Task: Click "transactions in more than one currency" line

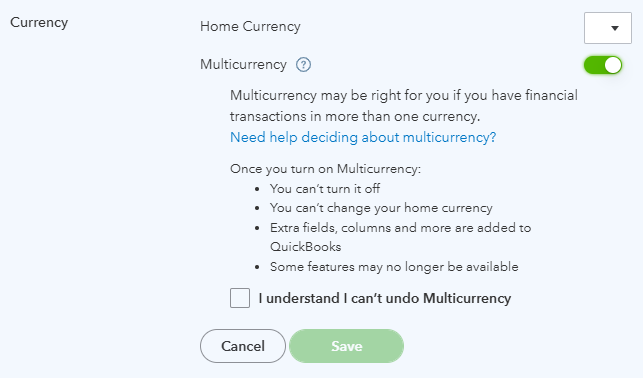Action: pos(355,116)
